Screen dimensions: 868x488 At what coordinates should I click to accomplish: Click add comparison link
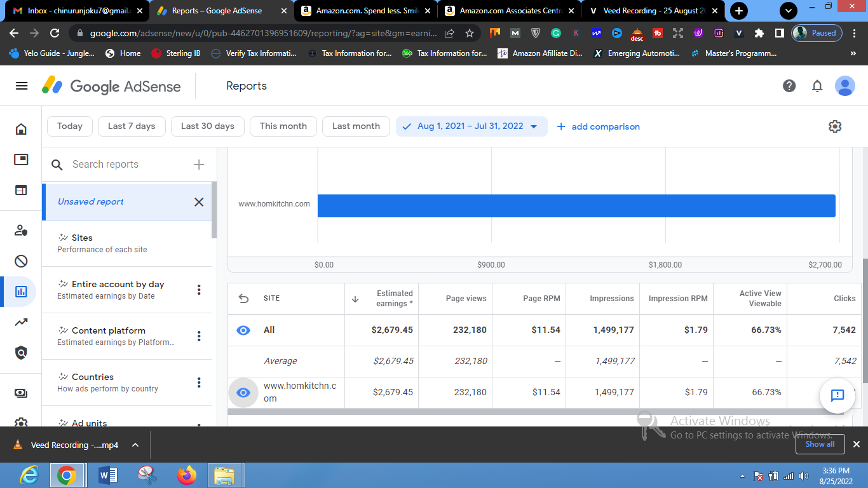[598, 126]
